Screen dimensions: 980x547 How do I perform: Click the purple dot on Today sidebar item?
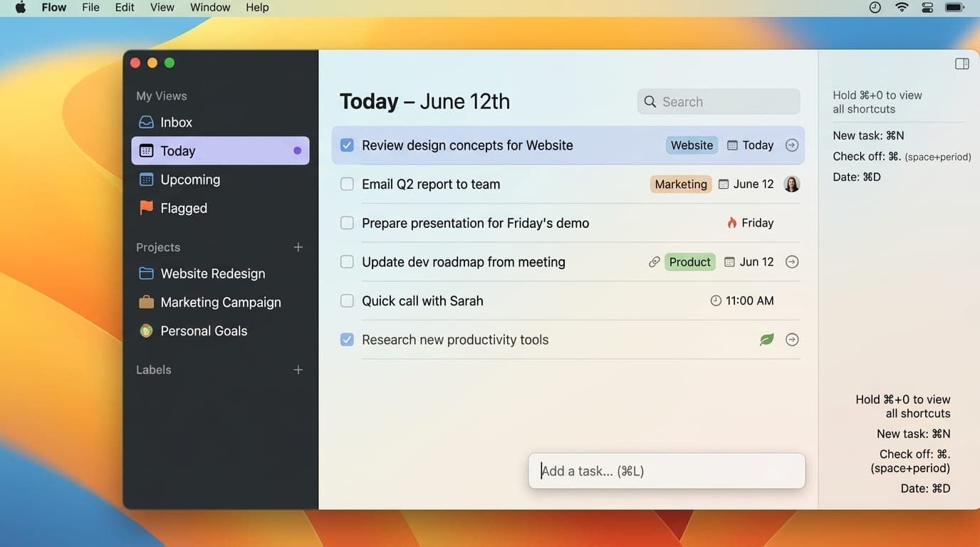coord(297,151)
